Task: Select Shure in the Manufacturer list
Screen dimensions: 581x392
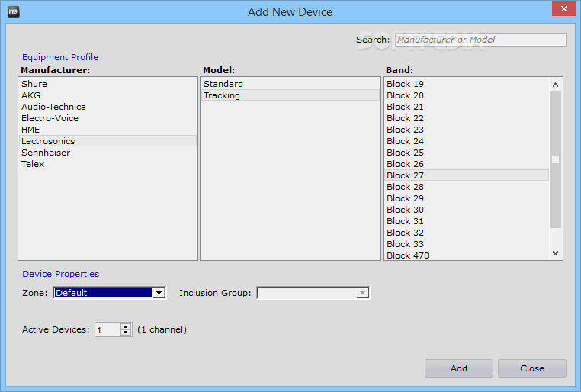Action: (x=108, y=84)
